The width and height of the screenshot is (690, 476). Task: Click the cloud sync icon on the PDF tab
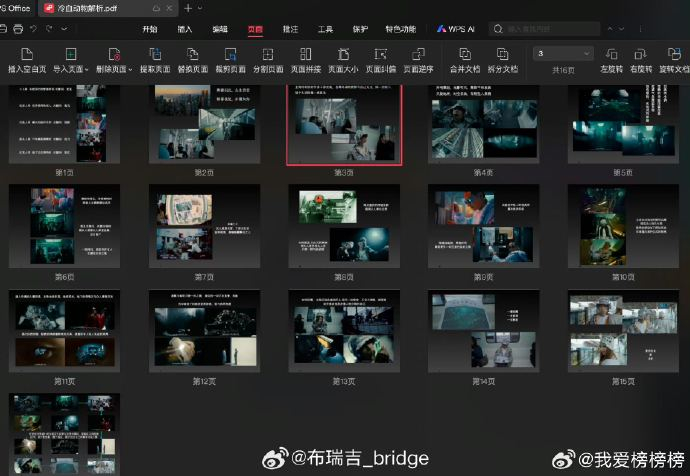[x=156, y=8]
